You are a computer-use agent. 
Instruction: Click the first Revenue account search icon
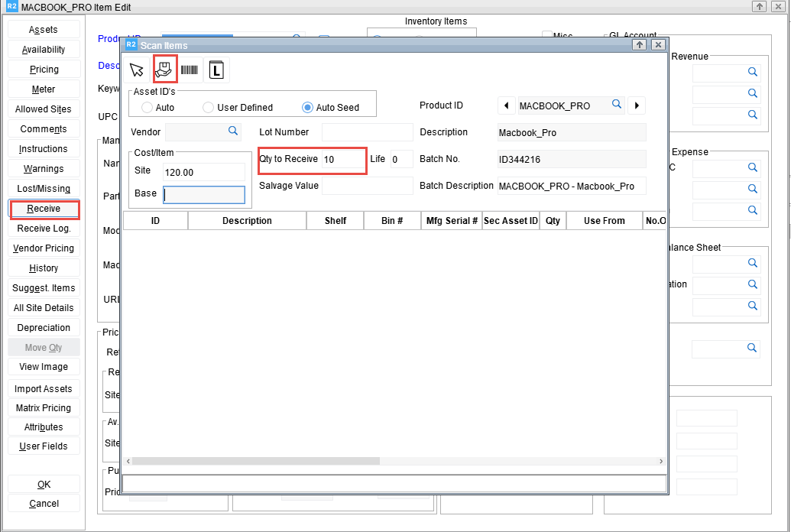tap(752, 72)
